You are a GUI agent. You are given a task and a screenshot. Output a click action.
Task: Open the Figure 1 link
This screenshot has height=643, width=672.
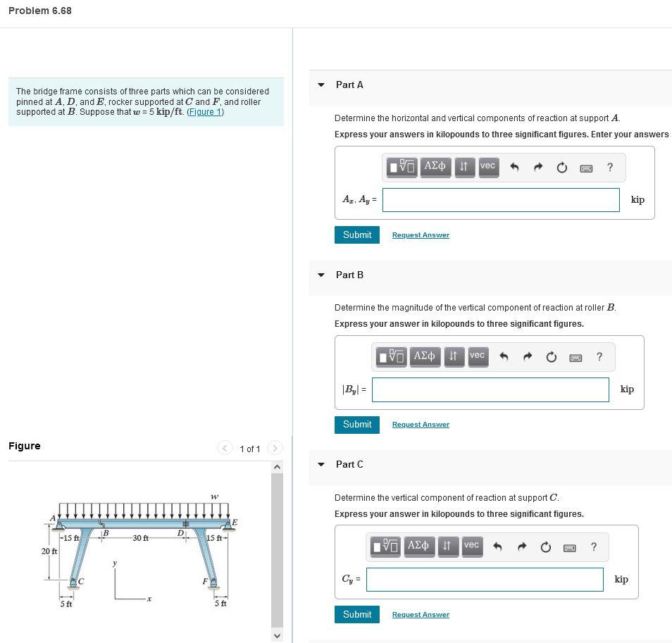click(205, 112)
